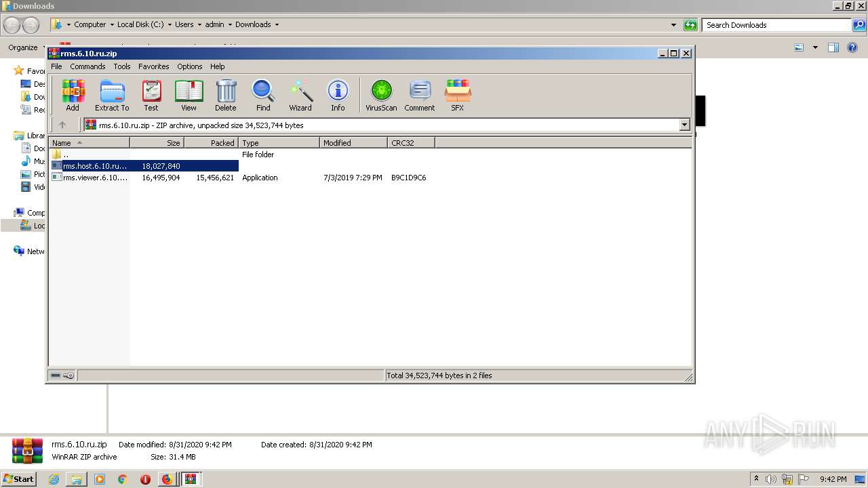
Task: Select the rms.viewer.6.10 file row
Action: point(239,178)
